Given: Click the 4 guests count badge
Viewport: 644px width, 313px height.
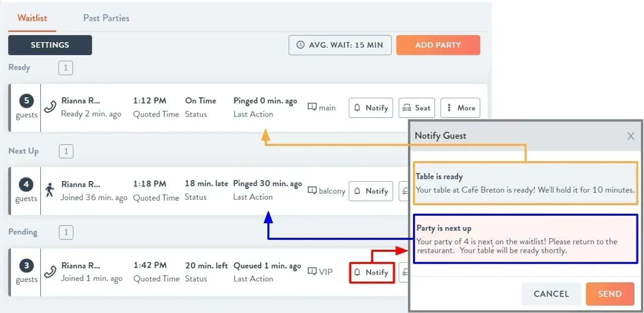Looking at the screenshot, I should coord(26,185).
